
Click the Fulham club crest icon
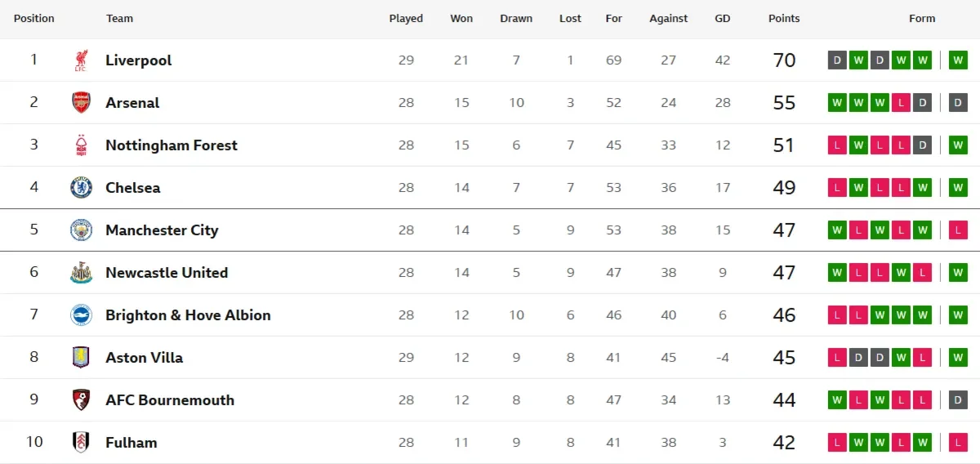point(81,443)
